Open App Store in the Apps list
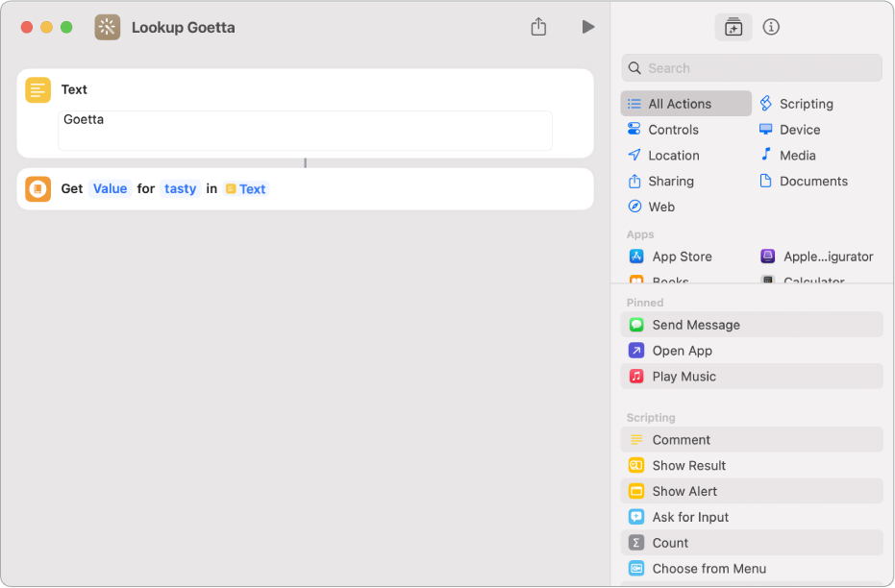 point(681,257)
